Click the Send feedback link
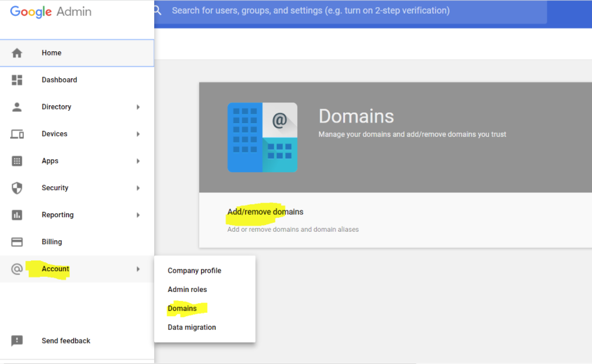Viewport: 592px width, 364px height. tap(66, 340)
